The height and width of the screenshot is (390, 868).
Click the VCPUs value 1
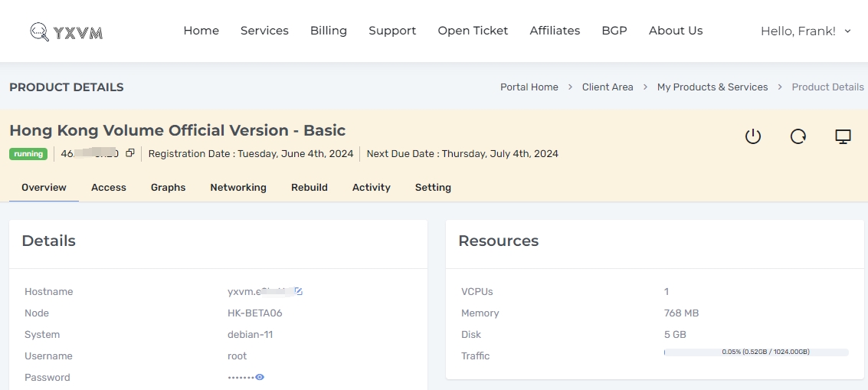[666, 291]
